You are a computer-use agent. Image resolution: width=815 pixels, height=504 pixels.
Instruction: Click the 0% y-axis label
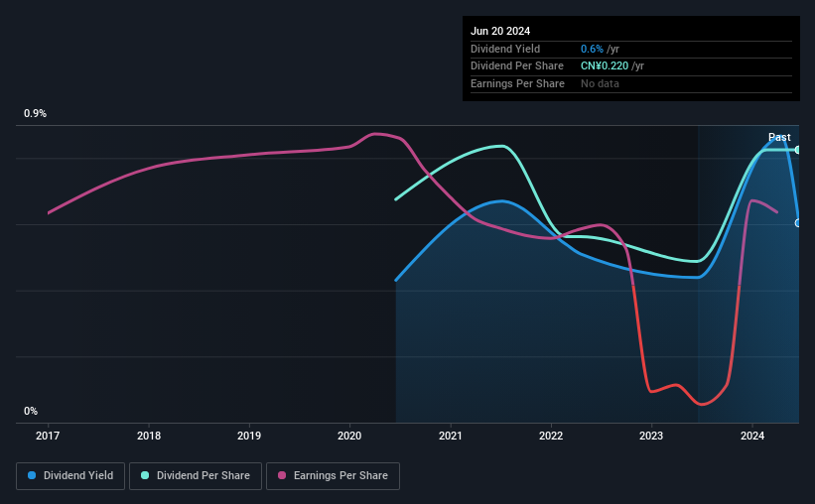[x=31, y=411]
